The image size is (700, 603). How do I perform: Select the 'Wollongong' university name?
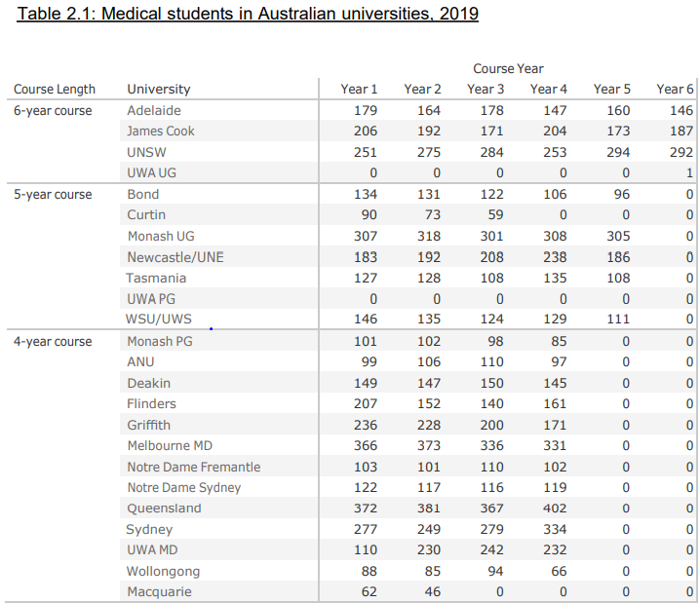[163, 572]
